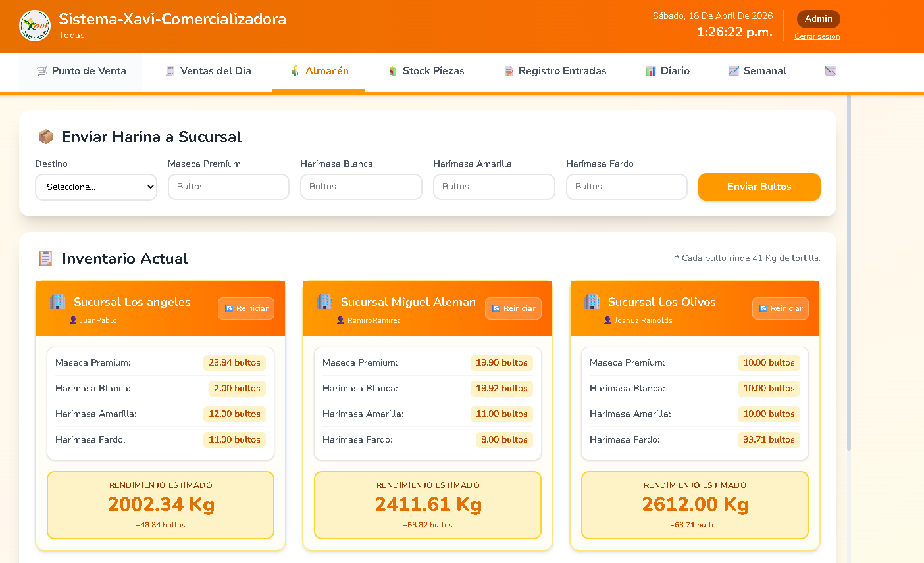Switch to Ventas del Día tab

208,71
